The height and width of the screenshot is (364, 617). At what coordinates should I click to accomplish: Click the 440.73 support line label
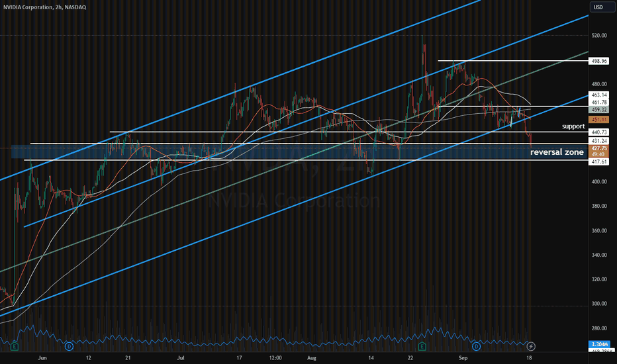pos(598,132)
